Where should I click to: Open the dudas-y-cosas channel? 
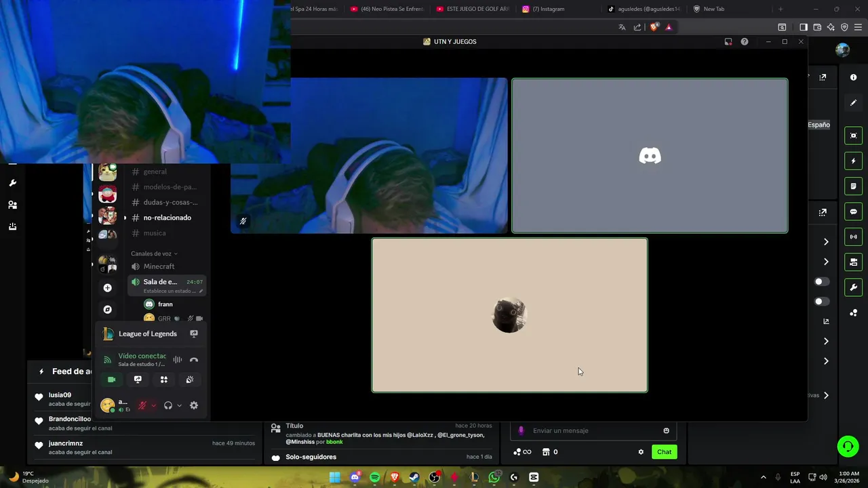point(167,202)
